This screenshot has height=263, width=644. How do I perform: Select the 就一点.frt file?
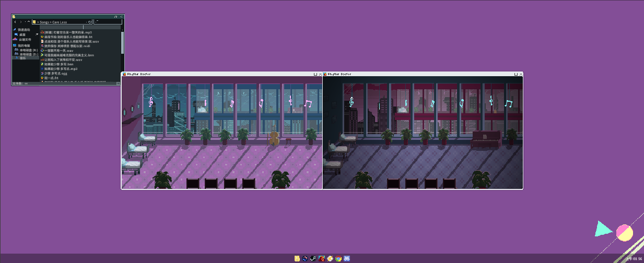click(49, 78)
